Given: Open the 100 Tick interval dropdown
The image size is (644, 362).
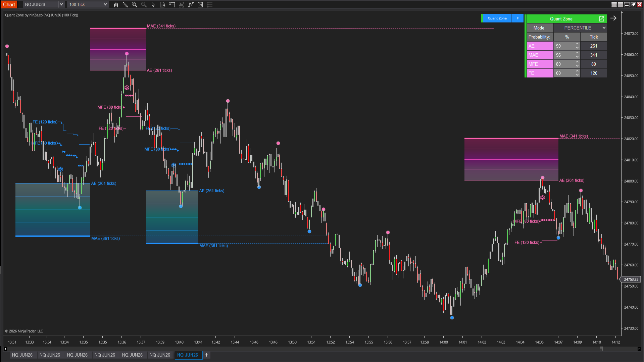Looking at the screenshot, I should pyautogui.click(x=105, y=4).
